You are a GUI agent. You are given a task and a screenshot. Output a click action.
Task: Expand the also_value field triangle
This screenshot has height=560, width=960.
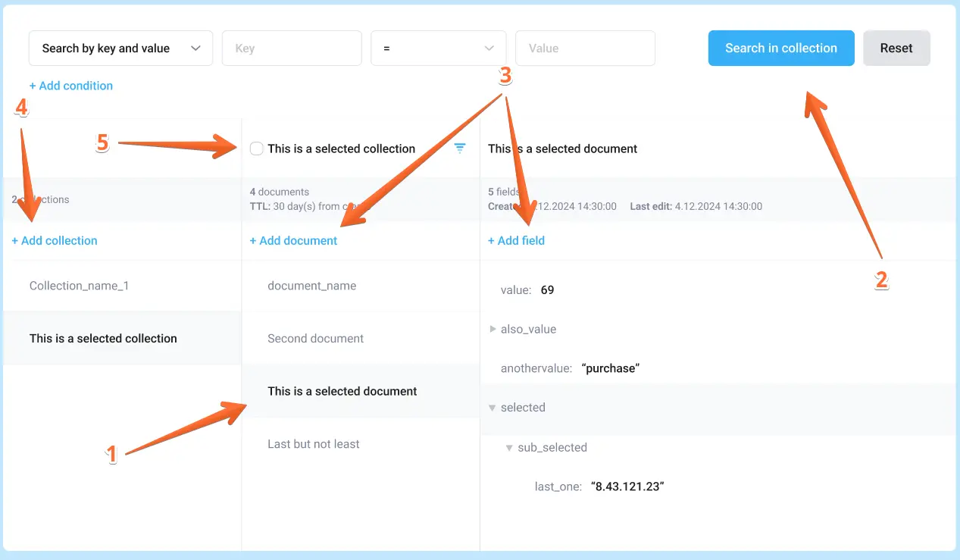(493, 330)
